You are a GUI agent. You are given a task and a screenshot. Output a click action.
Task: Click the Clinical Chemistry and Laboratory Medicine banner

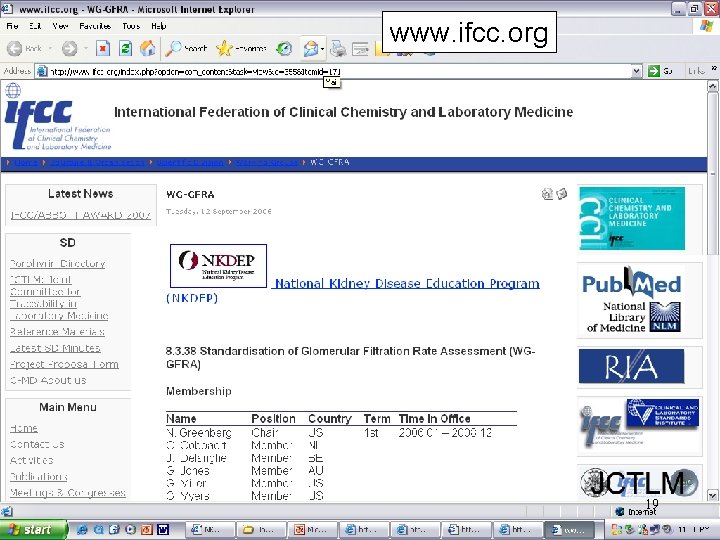[632, 219]
